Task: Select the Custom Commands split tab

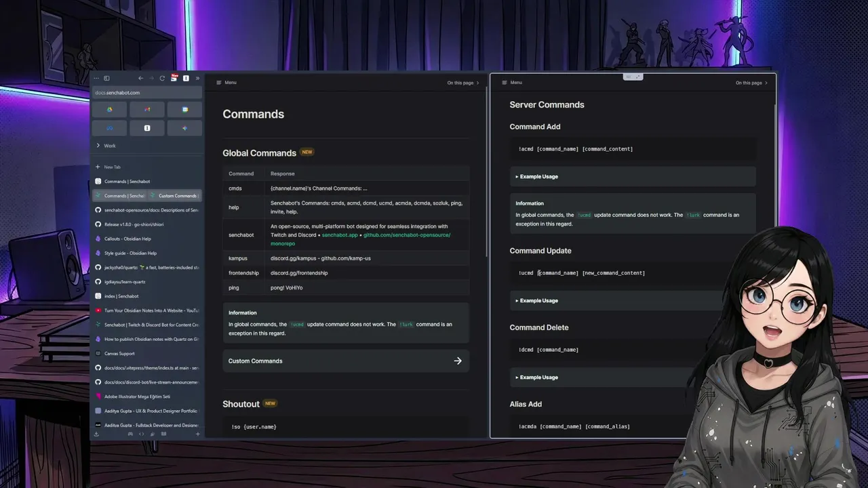Action: (x=174, y=196)
